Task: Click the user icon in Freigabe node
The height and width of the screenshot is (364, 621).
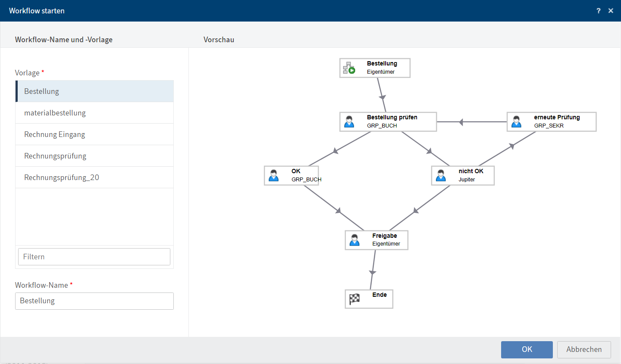Action: pyautogui.click(x=354, y=240)
